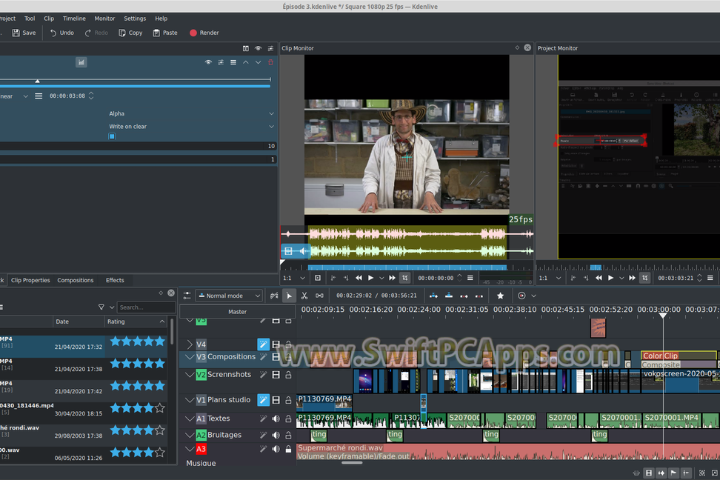Image resolution: width=720 pixels, height=480 pixels.
Task: Open the Clip menu
Action: coord(49,18)
